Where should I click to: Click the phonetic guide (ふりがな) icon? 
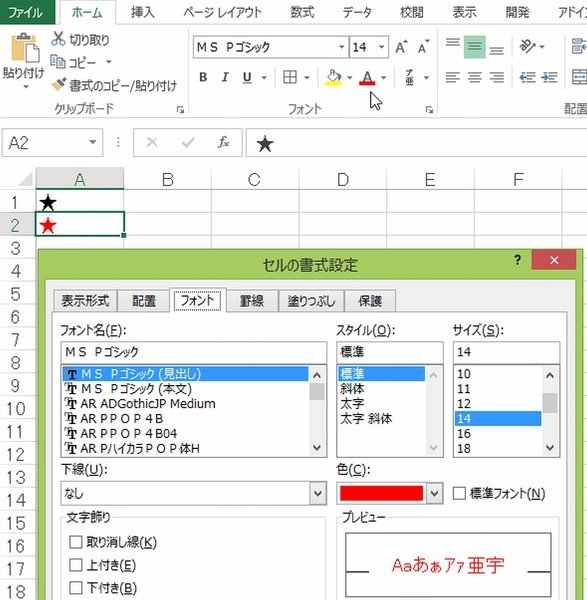click(409, 77)
